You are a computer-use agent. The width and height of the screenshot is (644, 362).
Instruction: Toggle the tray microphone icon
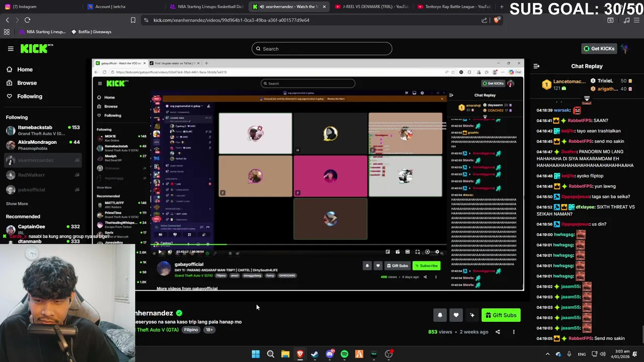(x=569, y=354)
